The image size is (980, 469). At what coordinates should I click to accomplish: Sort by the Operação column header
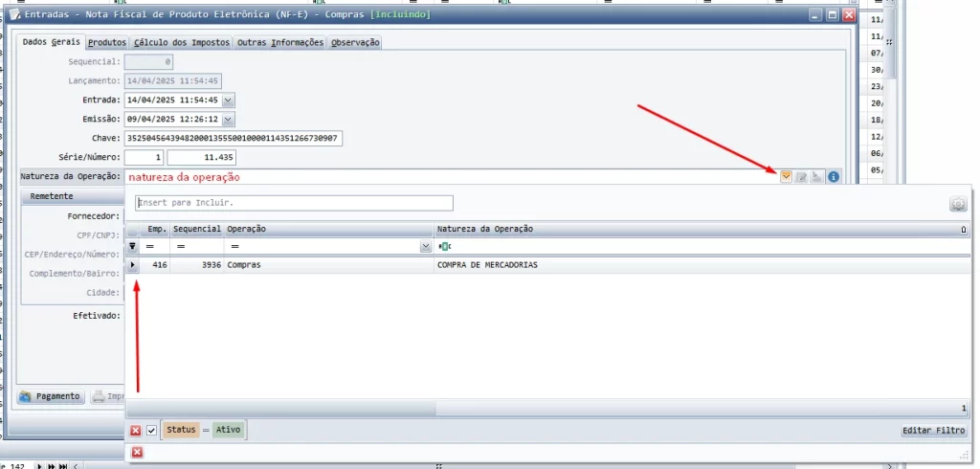(x=328, y=229)
